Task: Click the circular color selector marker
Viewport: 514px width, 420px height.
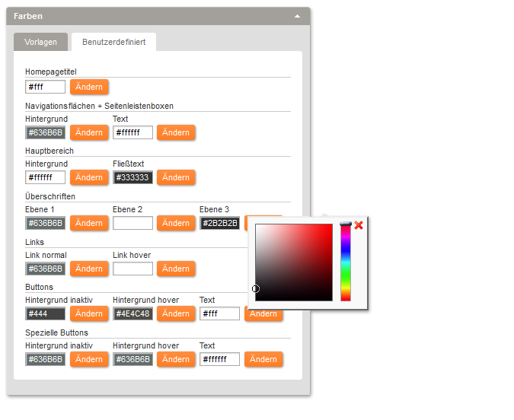Action: coord(256,288)
